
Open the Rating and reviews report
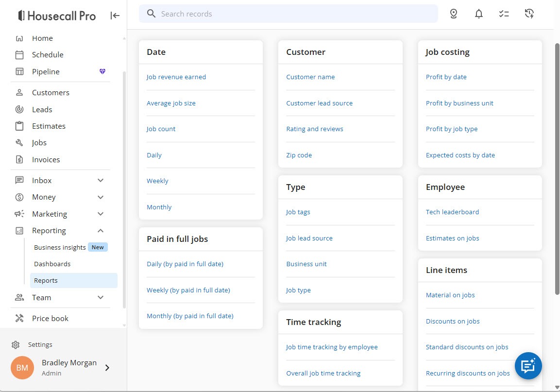(x=315, y=129)
